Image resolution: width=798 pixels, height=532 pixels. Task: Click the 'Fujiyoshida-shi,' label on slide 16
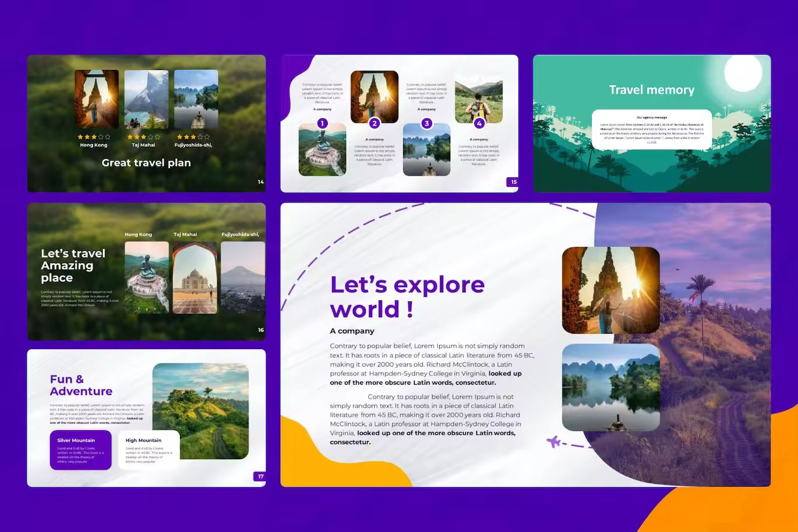[241, 235]
